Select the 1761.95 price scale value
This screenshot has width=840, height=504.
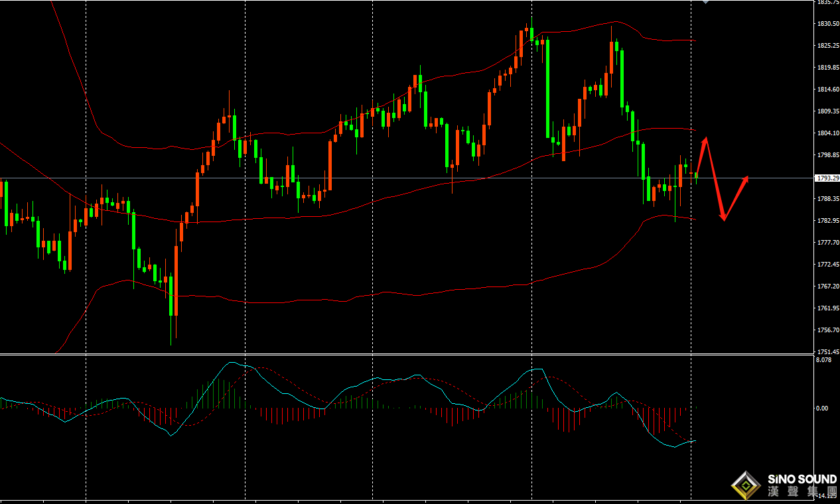pyautogui.click(x=827, y=308)
